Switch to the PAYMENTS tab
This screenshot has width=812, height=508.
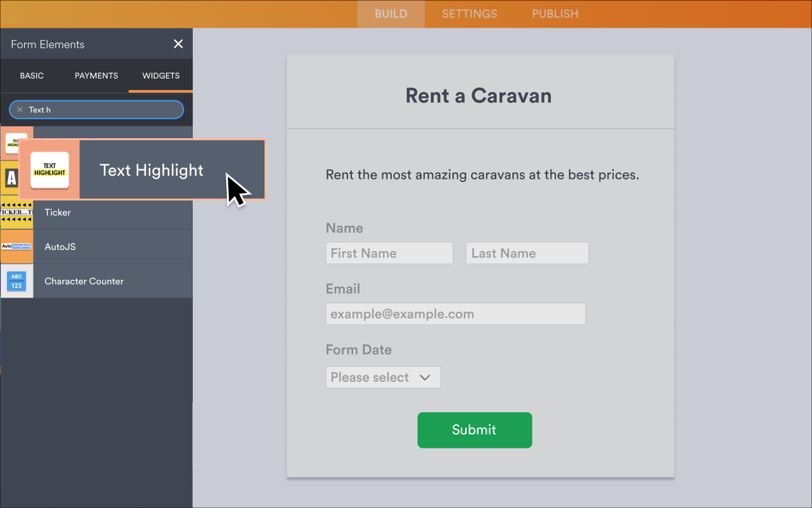96,75
